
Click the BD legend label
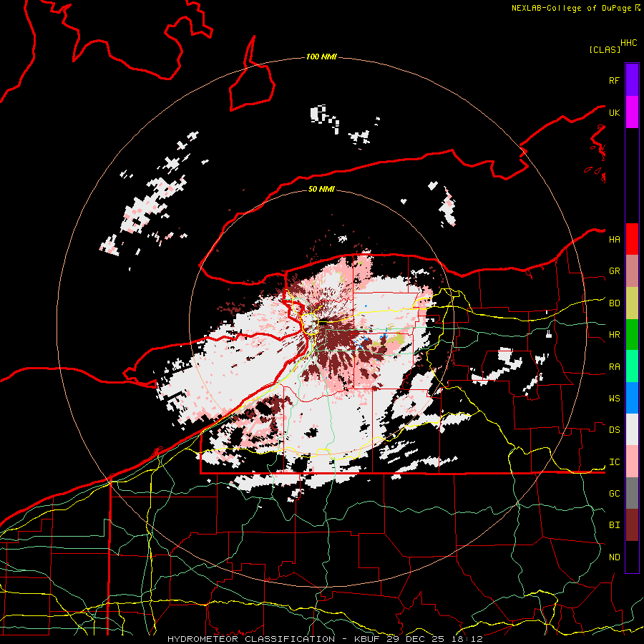click(614, 303)
